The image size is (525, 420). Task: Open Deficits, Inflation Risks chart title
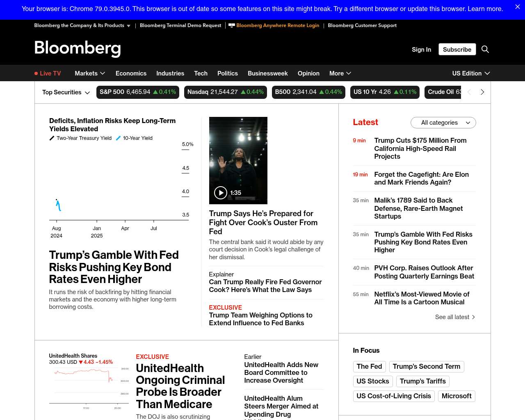click(x=112, y=125)
